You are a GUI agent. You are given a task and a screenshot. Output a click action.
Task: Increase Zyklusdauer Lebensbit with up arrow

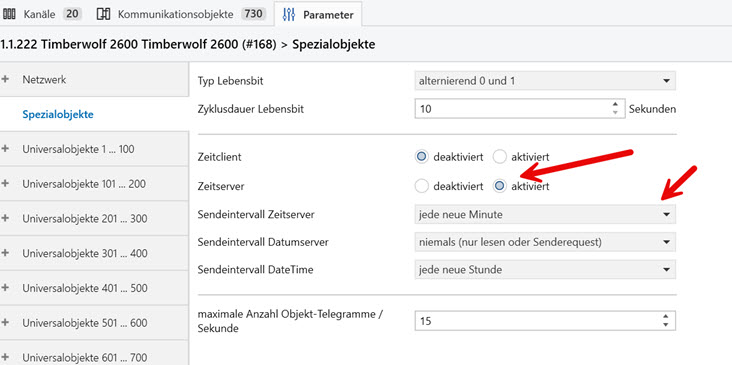615,104
